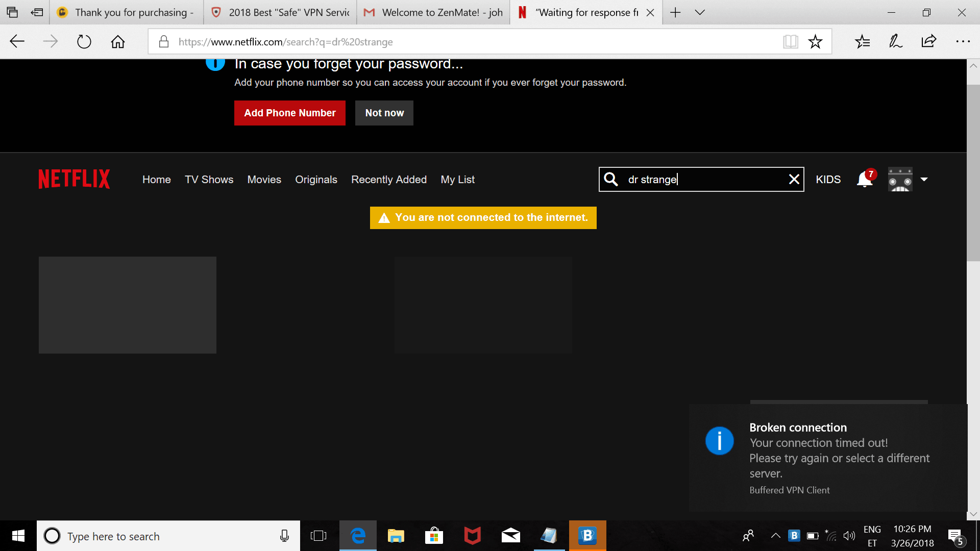Image resolution: width=980 pixels, height=551 pixels.
Task: Open the add notes pen icon
Action: point(896,41)
